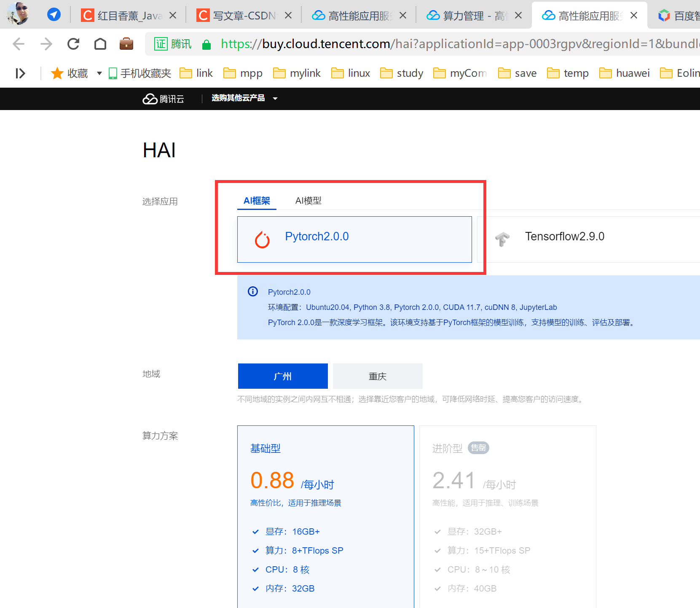This screenshot has height=608, width=700.
Task: Open the linux bookmark folder
Action: [x=351, y=73]
